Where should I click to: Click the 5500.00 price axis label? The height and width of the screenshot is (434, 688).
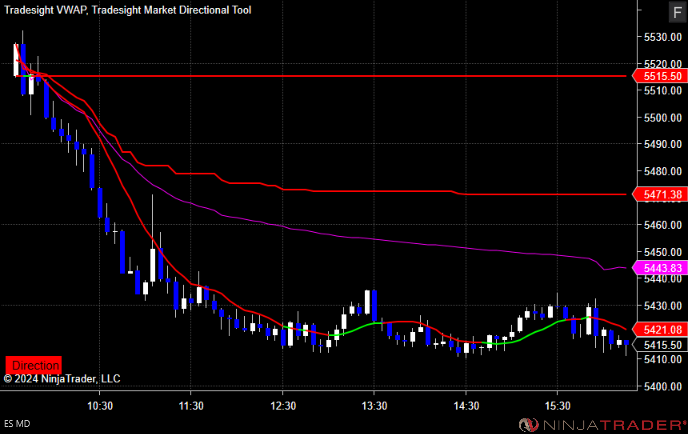pos(663,118)
